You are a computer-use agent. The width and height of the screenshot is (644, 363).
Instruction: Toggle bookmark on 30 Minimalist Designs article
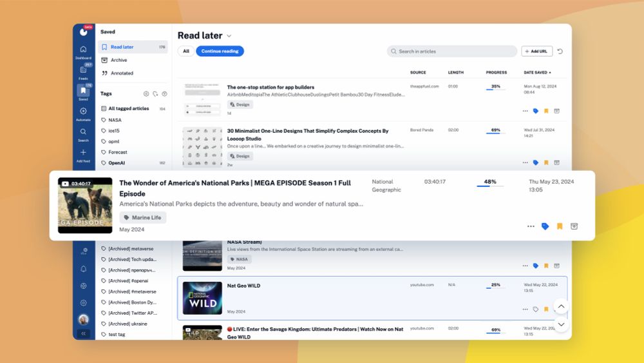coord(546,162)
